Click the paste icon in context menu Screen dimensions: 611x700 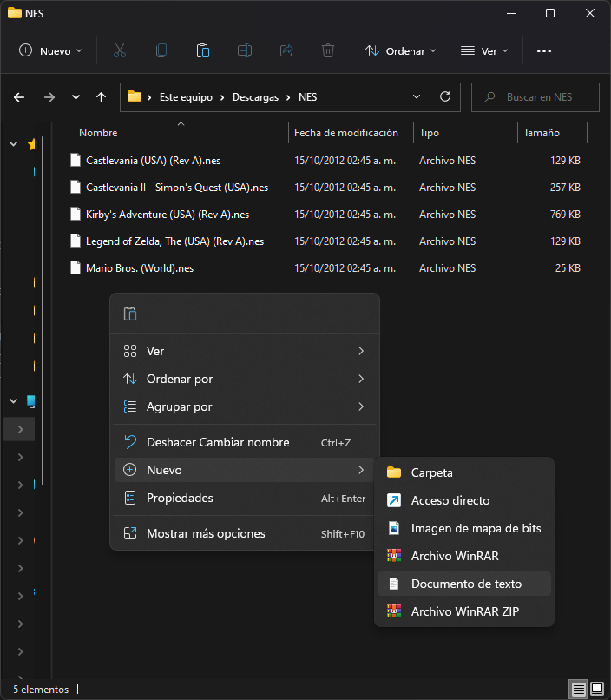pos(130,314)
